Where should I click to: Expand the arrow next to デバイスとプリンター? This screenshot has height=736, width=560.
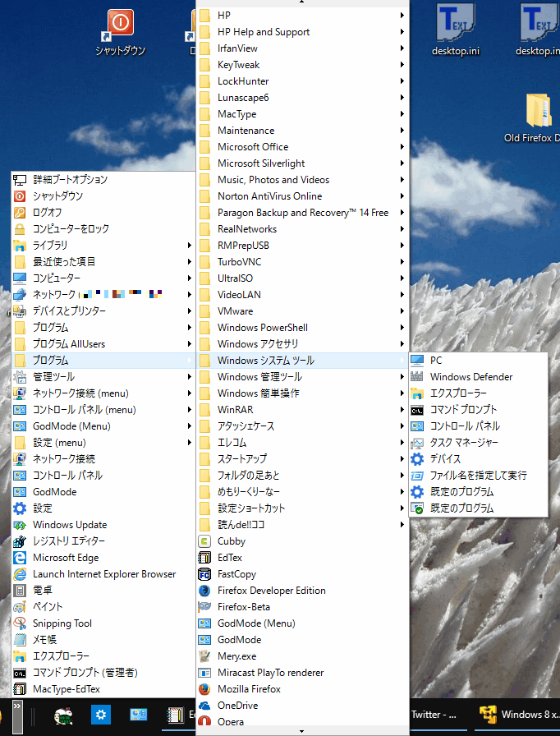tap(190, 311)
